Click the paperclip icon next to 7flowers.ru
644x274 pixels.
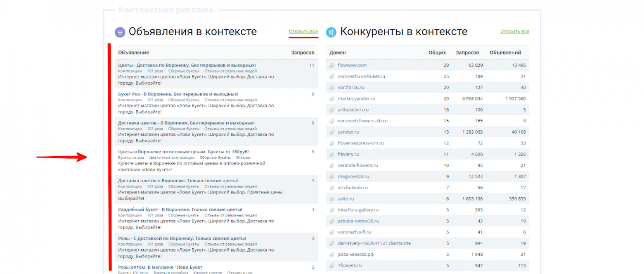[x=331, y=266]
